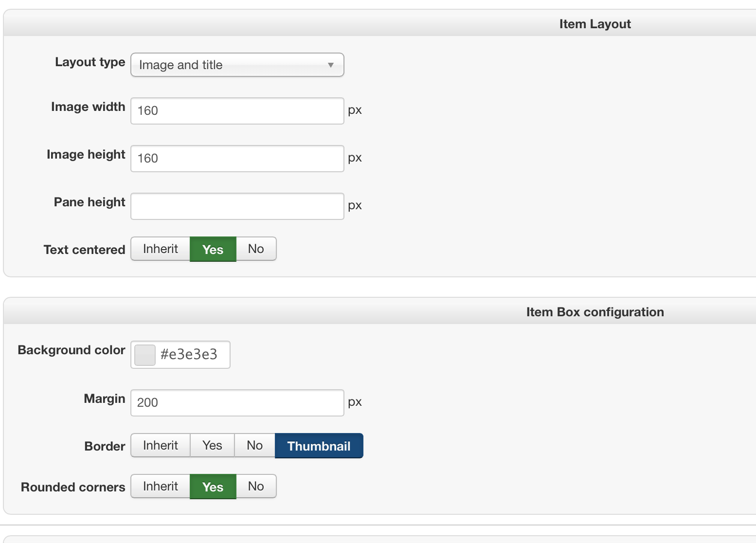The image size is (756, 543).
Task: Click the Image width input field
Action: [x=237, y=111]
